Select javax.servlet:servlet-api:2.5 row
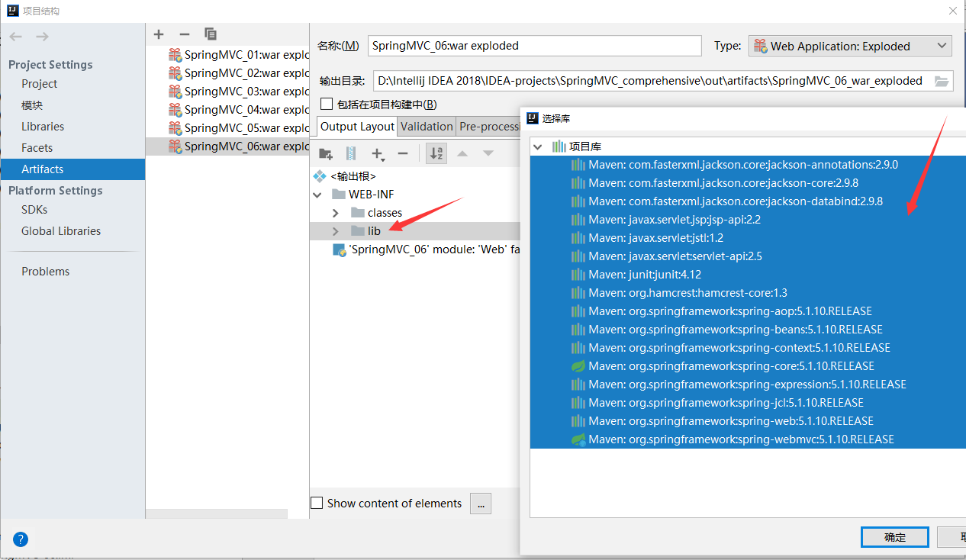Viewport: 966px width, 560px height. 748,256
